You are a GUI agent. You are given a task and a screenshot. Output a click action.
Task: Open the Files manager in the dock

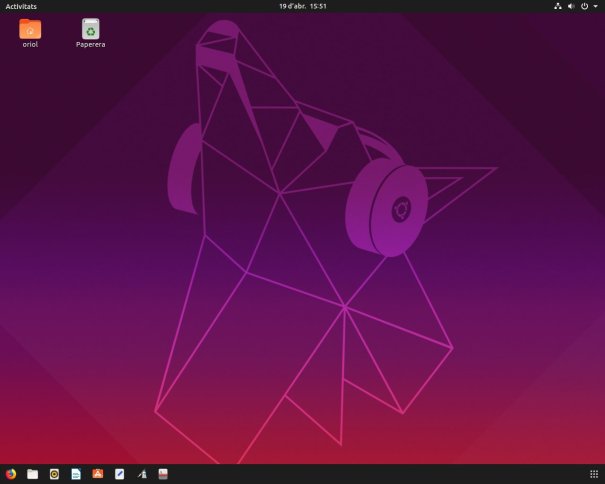[x=33, y=474]
